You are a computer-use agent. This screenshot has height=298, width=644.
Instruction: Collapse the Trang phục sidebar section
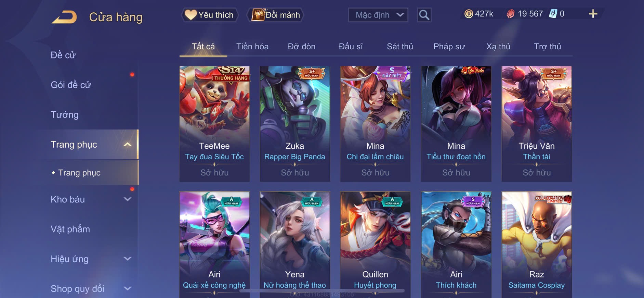(x=128, y=145)
